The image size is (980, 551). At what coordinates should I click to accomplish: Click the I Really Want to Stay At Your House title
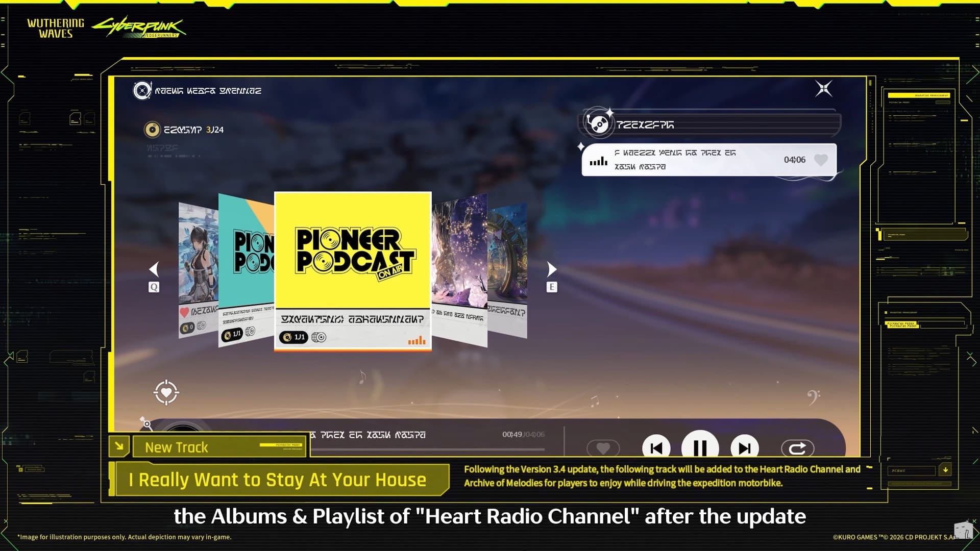tap(278, 480)
